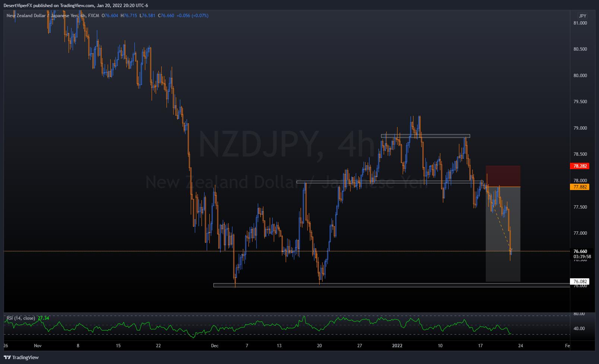Click the RSI scale label 80.00
Image resolution: width=599 pixels, height=364 pixels.
tap(579, 314)
